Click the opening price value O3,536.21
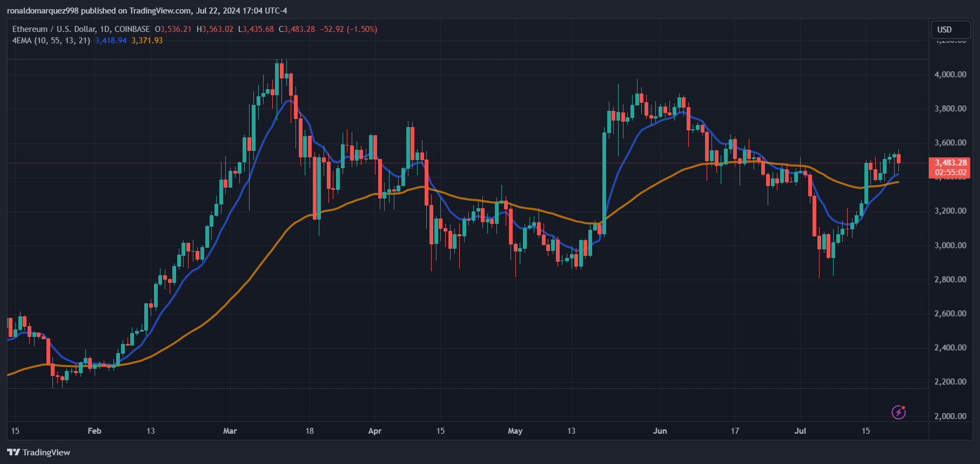This screenshot has height=464, width=980. pos(173,29)
